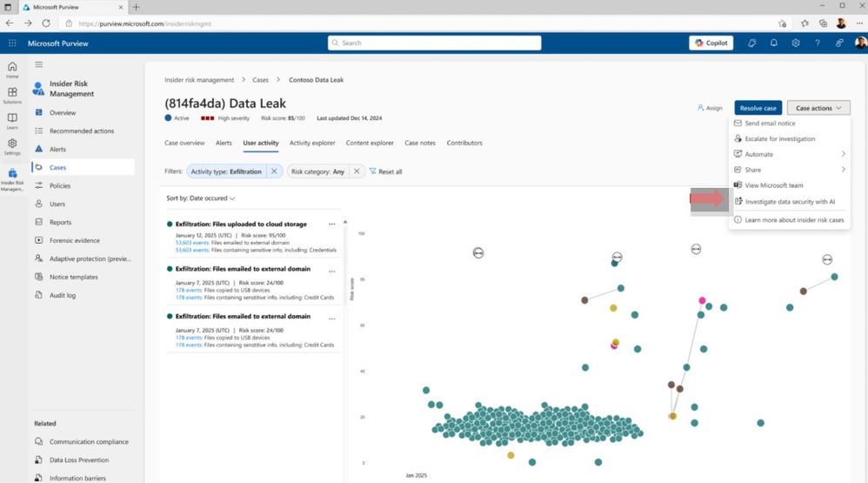868x483 pixels.
Task: Open more options for January 7 first activity
Action: [x=331, y=272]
